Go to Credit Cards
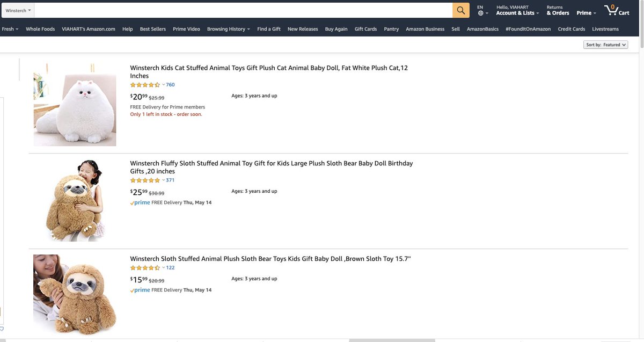 point(572,29)
